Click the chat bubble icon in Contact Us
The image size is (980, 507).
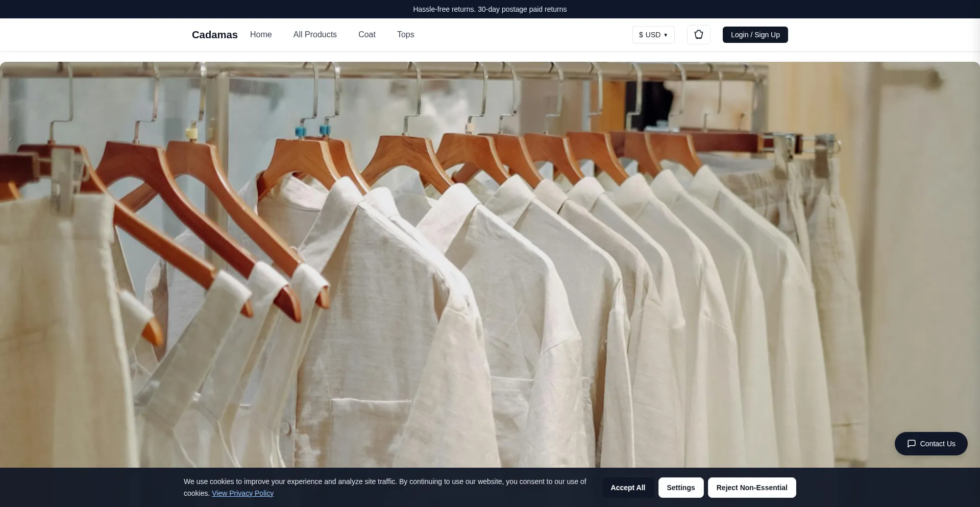point(911,444)
